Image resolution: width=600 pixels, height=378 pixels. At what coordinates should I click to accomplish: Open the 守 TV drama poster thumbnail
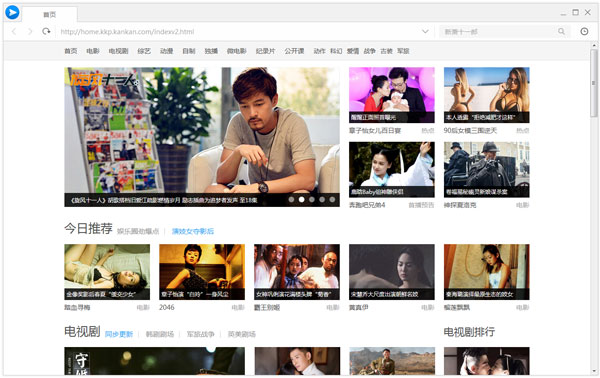coord(154,361)
